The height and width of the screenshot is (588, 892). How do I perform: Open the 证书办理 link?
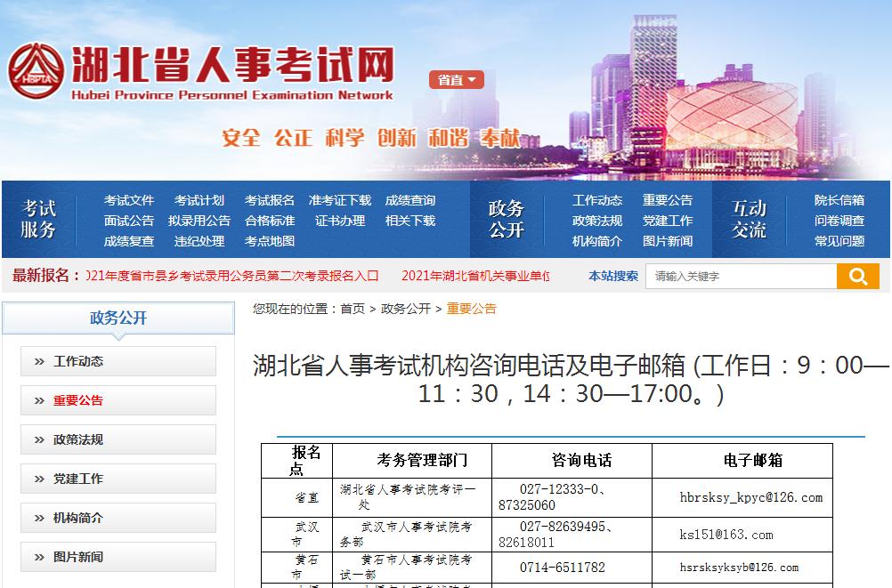(x=339, y=221)
